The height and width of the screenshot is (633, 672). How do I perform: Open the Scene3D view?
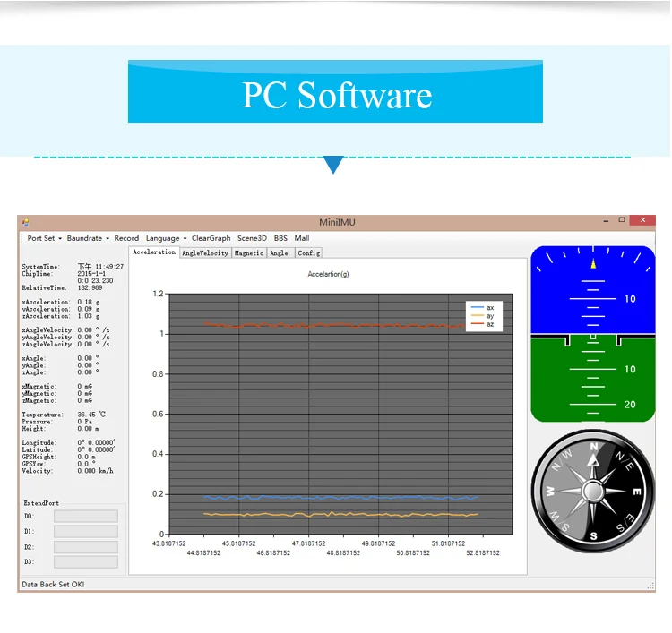[252, 238]
